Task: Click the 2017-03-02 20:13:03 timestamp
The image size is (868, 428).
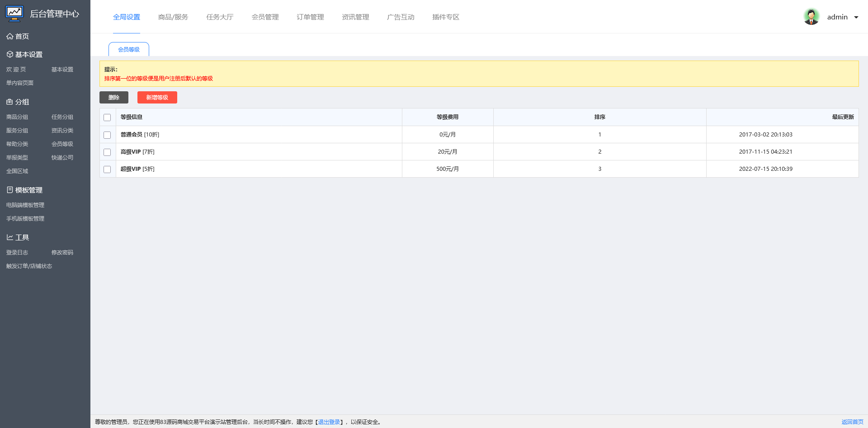Action: [766, 135]
